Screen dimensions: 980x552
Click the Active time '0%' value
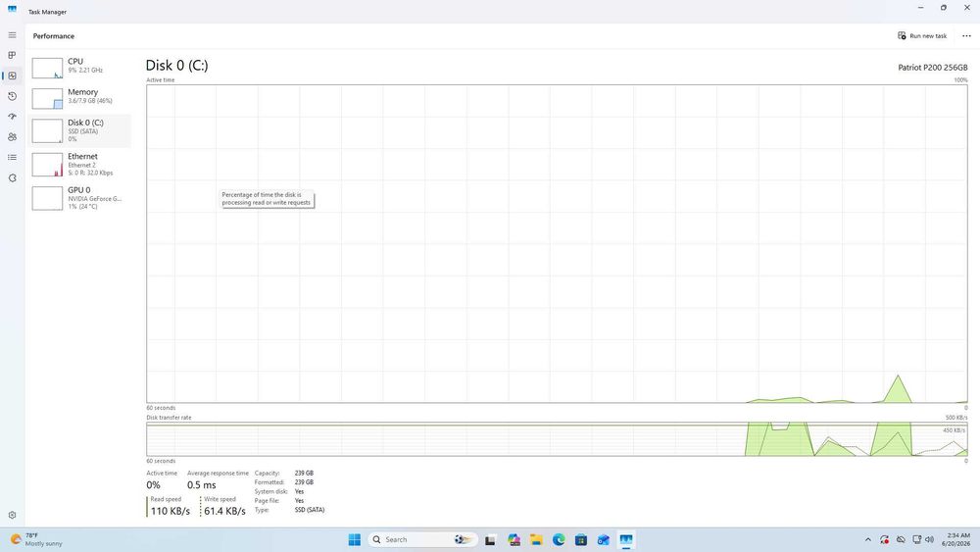click(x=153, y=485)
